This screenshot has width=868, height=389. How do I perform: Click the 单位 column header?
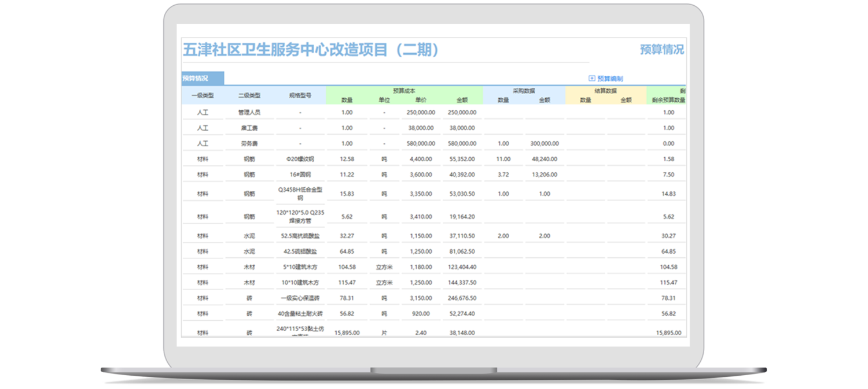coord(384,100)
